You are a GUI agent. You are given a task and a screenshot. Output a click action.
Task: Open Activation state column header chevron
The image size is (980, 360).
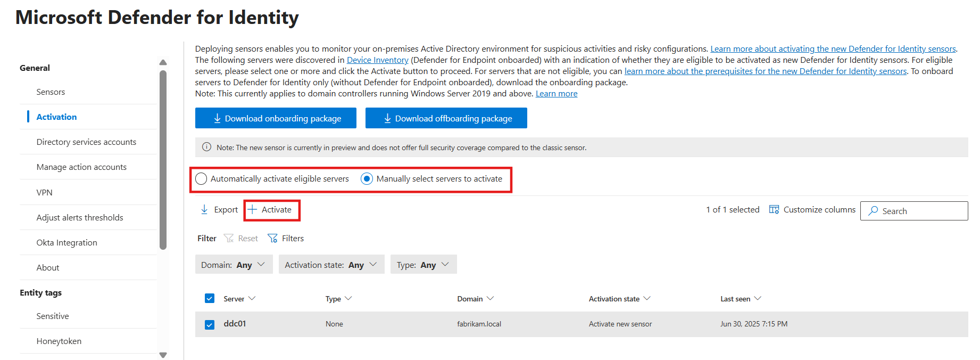tap(647, 298)
